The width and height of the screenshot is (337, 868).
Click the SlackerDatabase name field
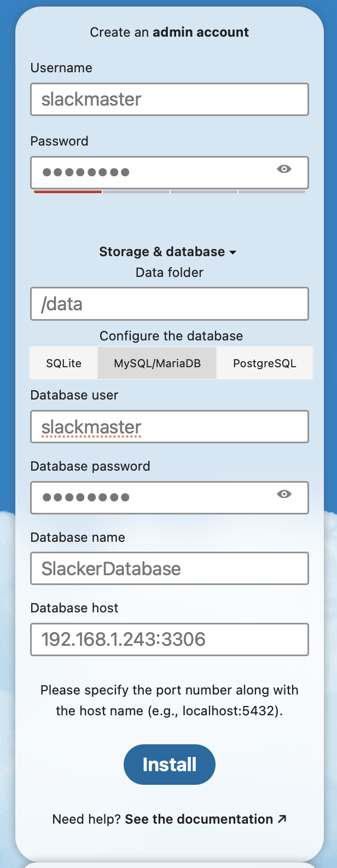pyautogui.click(x=169, y=568)
